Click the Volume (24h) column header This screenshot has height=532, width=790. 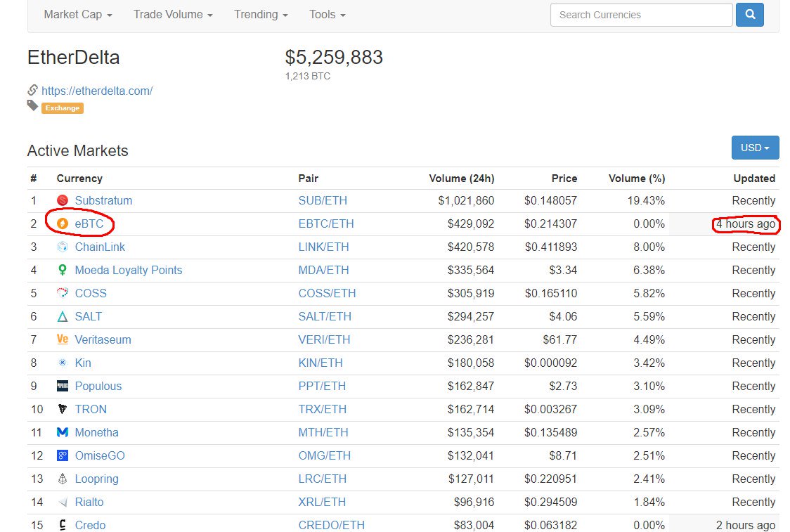462,179
